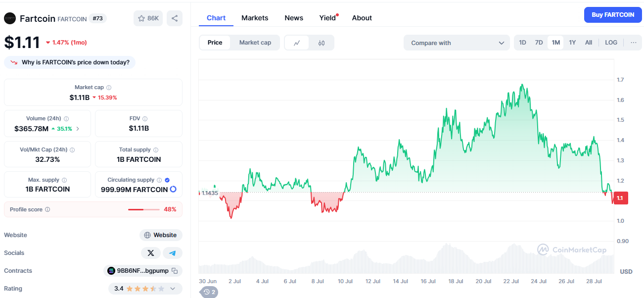This screenshot has height=298, width=644.
Task: Click the 3.4 rating stars
Action: 145,289
